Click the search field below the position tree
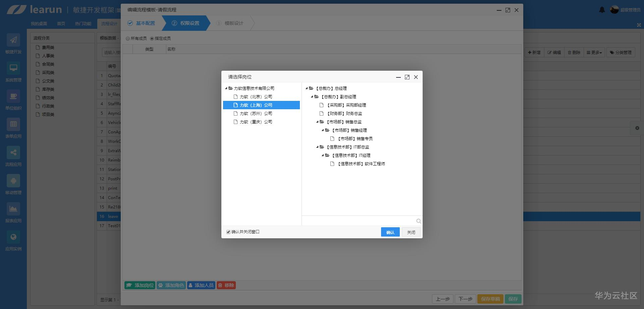Screen dimensions: 644x309 (x=359, y=221)
